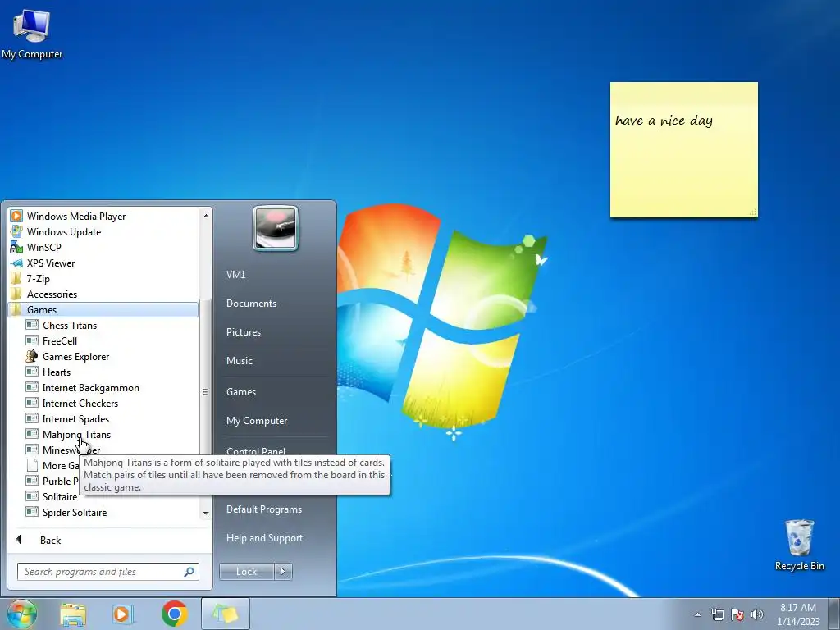Open WinSCP in the programs list
This screenshot has height=630, width=840.
(x=103, y=248)
